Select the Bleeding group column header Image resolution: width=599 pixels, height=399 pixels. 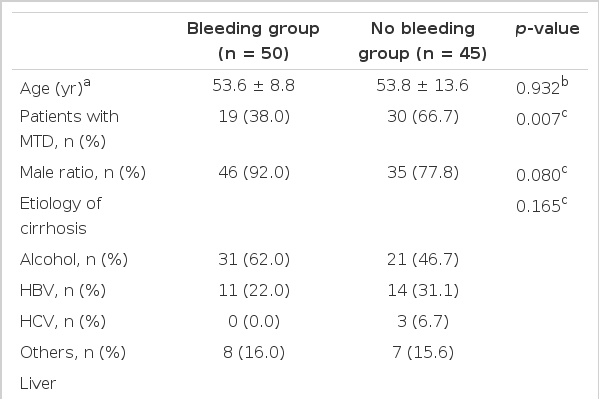(253, 41)
